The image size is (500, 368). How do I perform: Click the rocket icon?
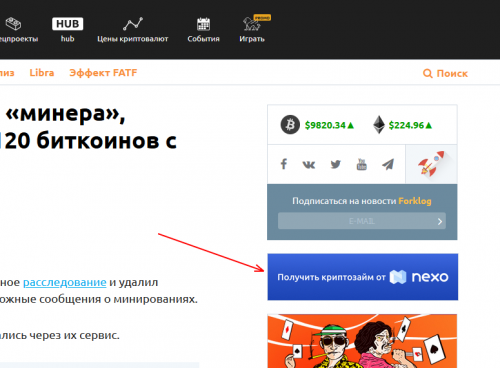[x=431, y=164]
